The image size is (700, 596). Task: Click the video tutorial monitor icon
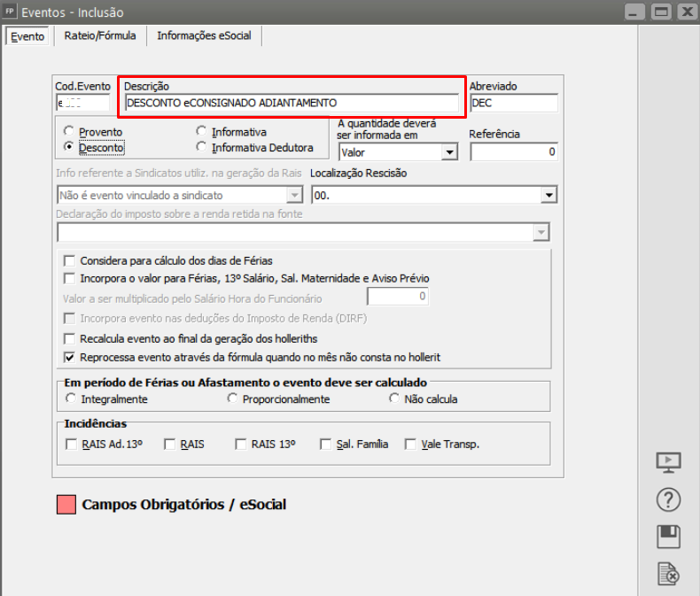pyautogui.click(x=667, y=462)
